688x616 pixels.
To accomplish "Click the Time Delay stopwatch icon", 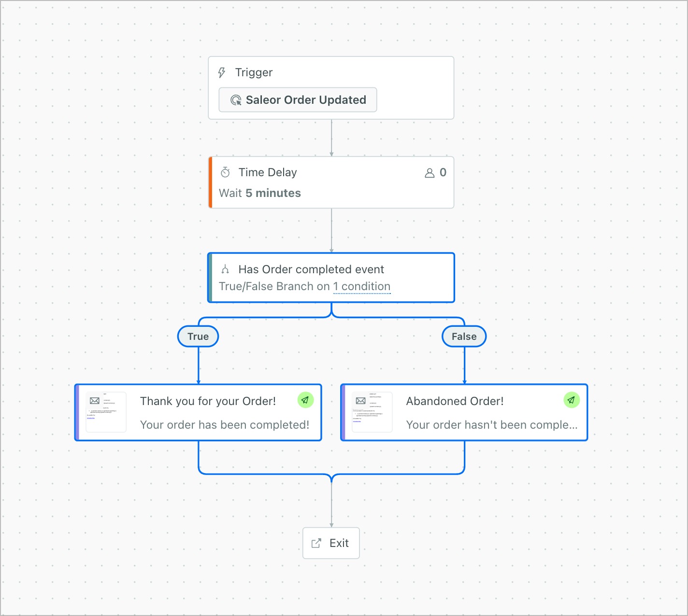I will [225, 172].
